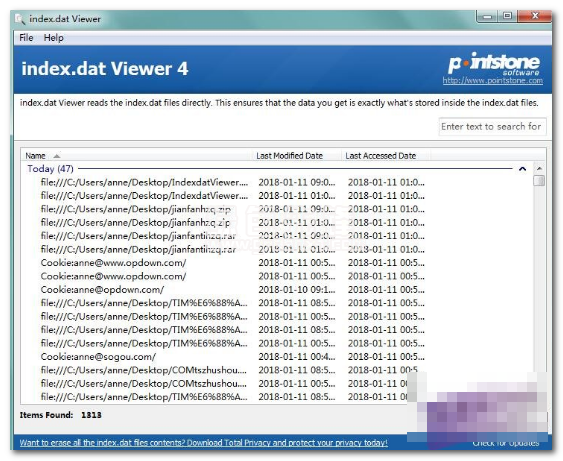Select jianfanhzq.zip row modified 09:0...

coord(233,209)
